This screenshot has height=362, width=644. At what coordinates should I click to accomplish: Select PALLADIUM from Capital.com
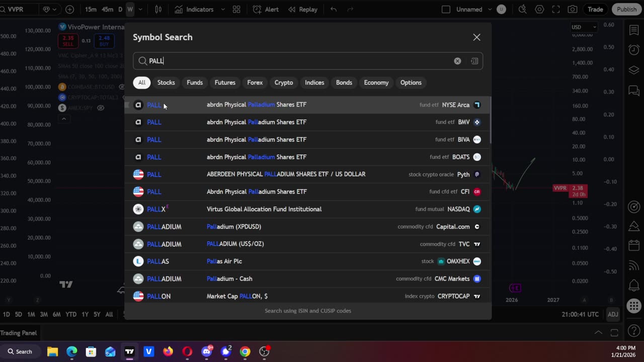(307, 227)
